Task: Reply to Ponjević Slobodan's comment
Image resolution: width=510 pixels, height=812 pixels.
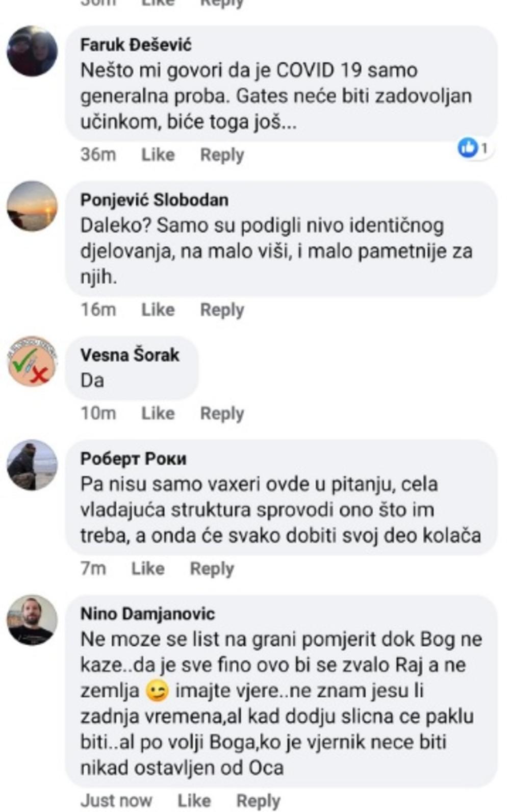Action: [x=222, y=310]
